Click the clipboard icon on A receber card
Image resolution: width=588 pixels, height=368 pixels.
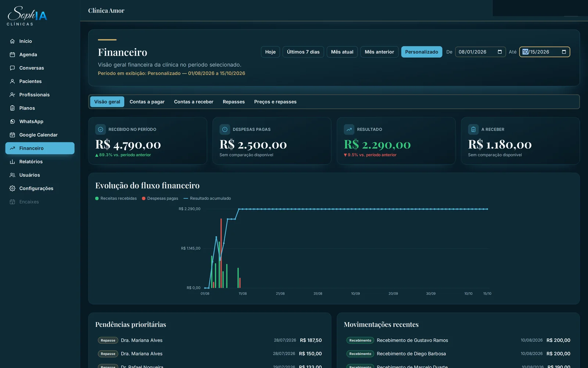(x=473, y=130)
